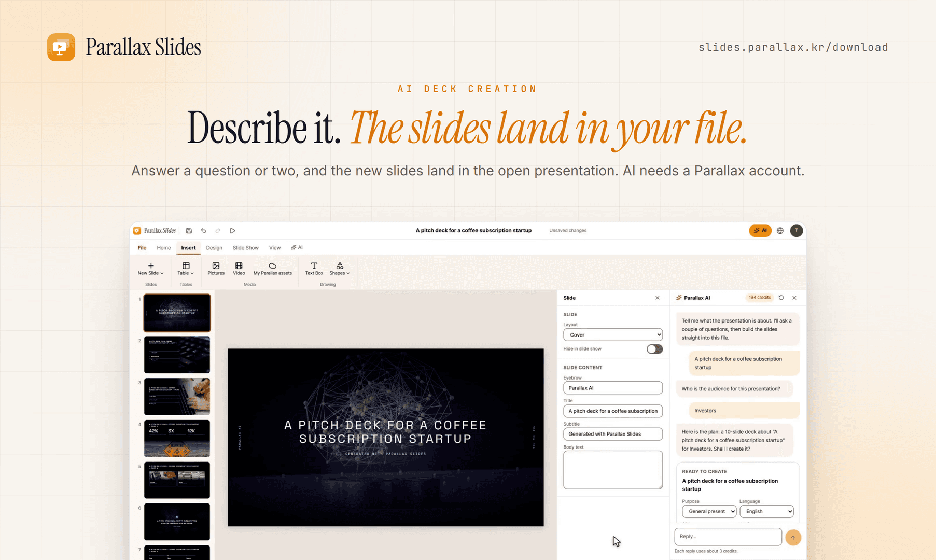Open the user avatar labeled T

797,231
